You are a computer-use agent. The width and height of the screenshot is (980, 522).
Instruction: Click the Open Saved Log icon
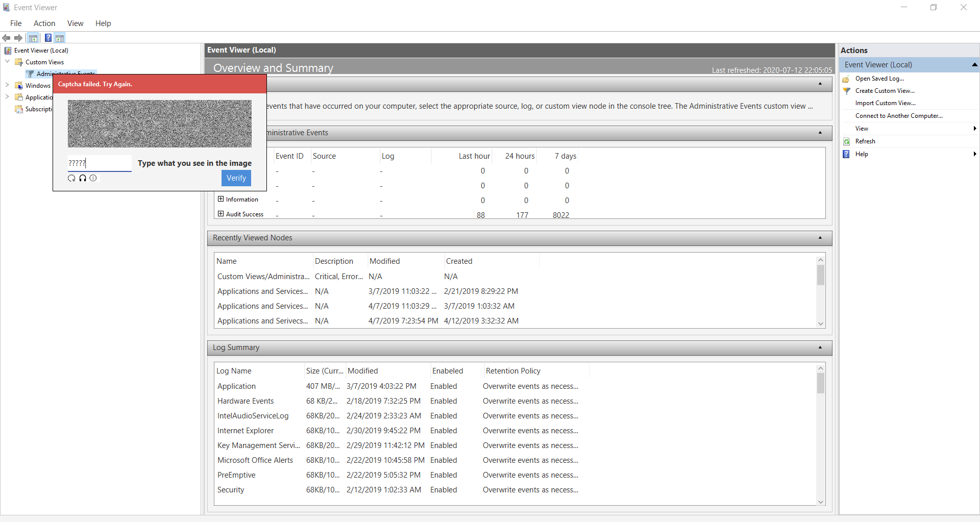[x=846, y=79]
